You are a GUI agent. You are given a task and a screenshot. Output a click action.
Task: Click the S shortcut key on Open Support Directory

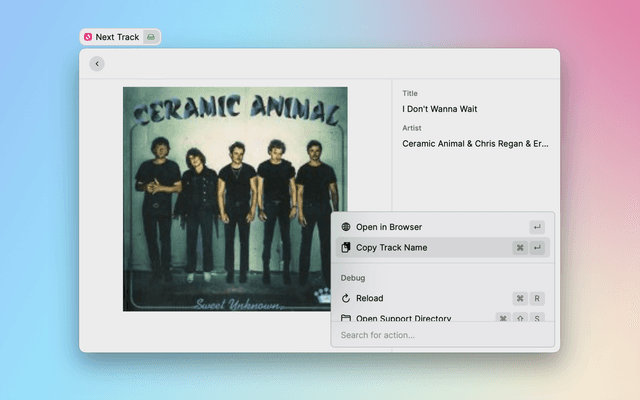click(x=537, y=317)
